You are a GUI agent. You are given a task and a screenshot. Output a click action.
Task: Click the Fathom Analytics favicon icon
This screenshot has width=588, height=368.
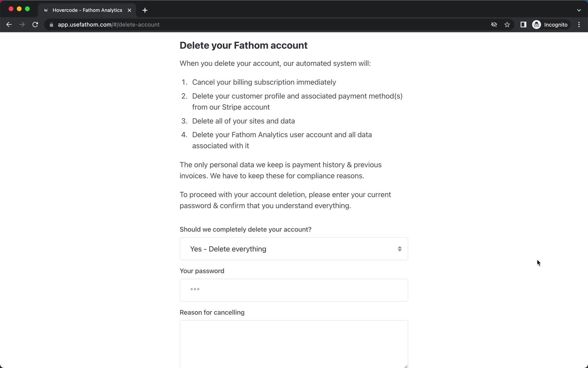click(46, 10)
